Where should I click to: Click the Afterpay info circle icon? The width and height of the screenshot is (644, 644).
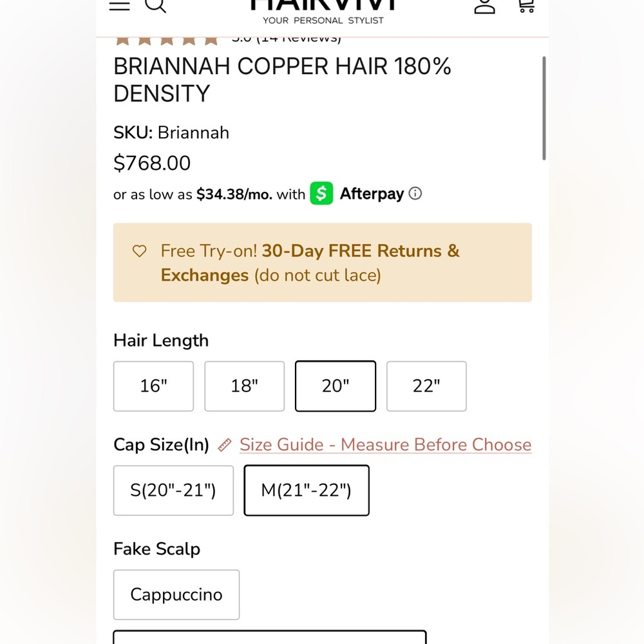415,193
